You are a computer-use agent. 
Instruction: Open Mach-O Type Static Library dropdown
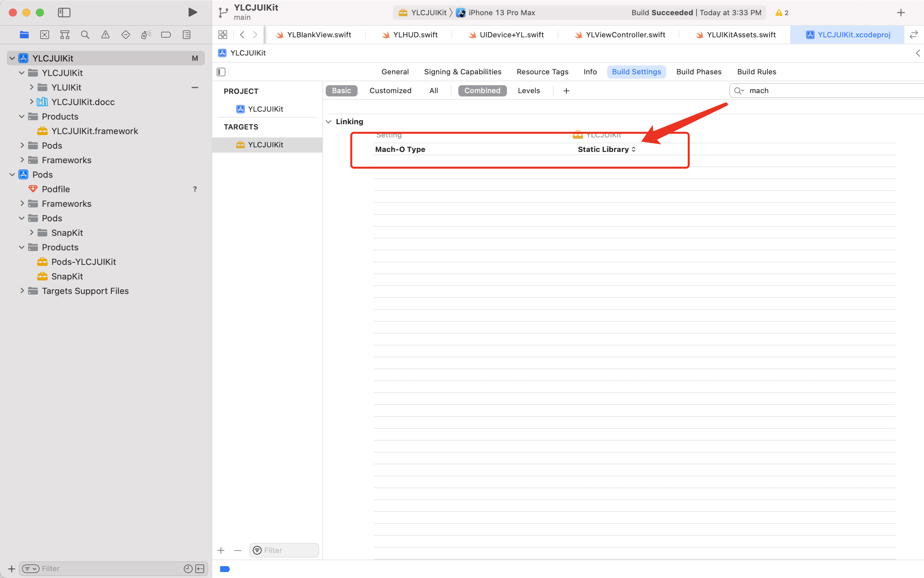click(607, 150)
